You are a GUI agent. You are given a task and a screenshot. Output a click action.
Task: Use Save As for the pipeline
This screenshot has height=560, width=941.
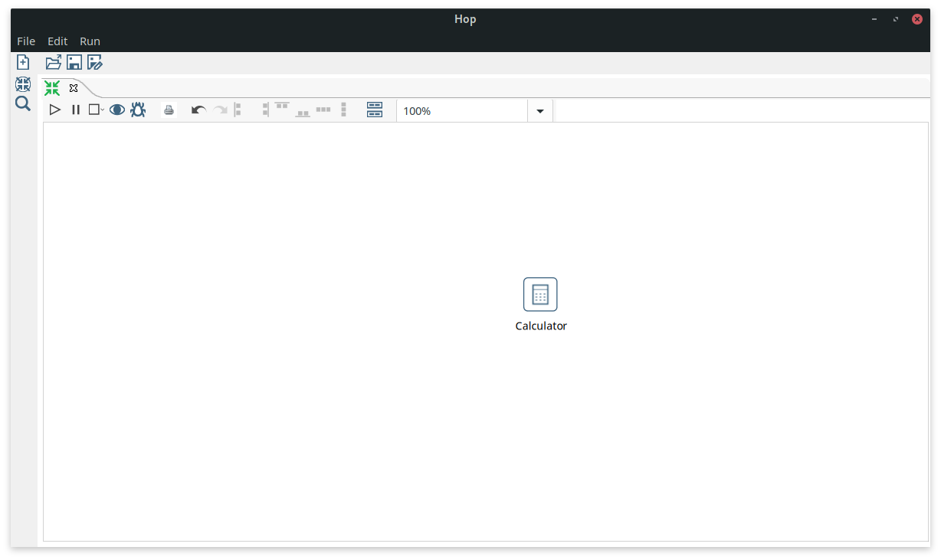point(94,62)
